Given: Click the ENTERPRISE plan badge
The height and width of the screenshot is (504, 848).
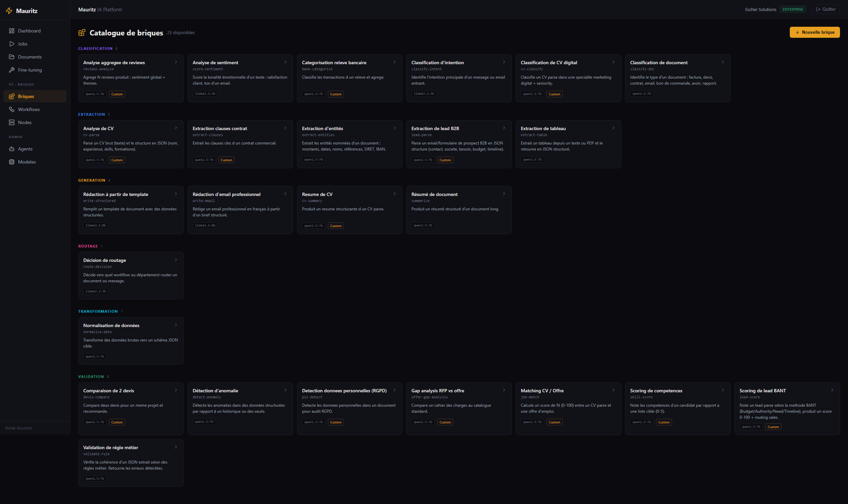Looking at the screenshot, I should pos(792,9).
